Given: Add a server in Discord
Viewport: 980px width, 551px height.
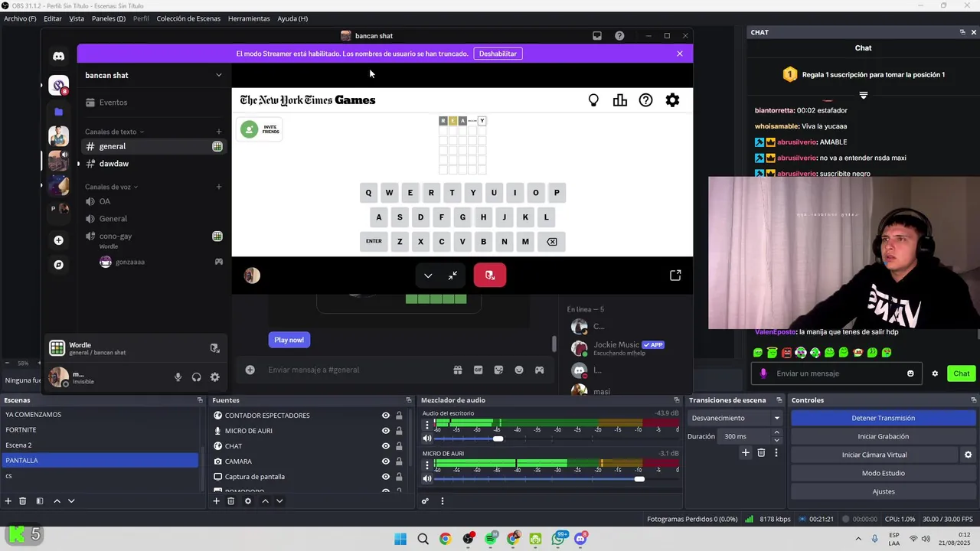Looking at the screenshot, I should pos(59,240).
